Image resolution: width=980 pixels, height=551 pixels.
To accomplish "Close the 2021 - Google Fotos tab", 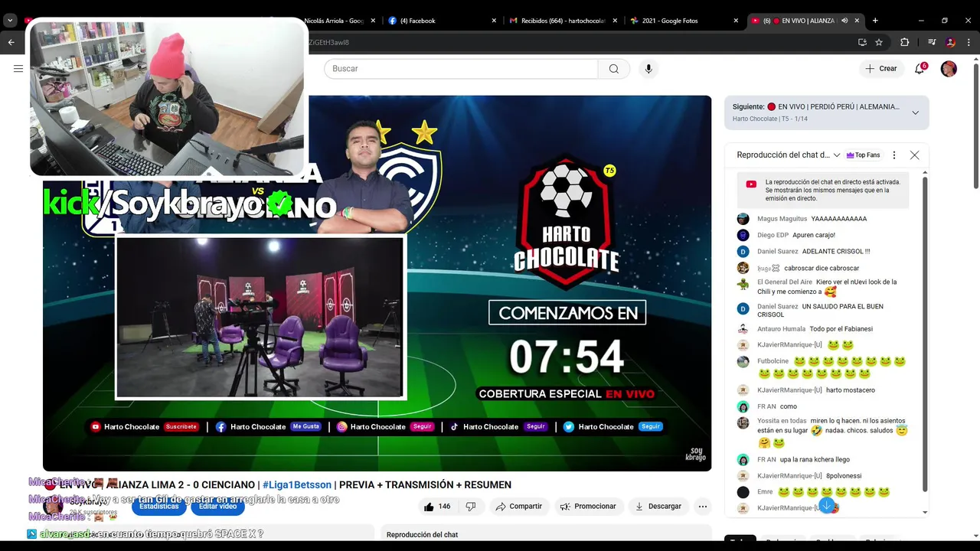I will (736, 21).
